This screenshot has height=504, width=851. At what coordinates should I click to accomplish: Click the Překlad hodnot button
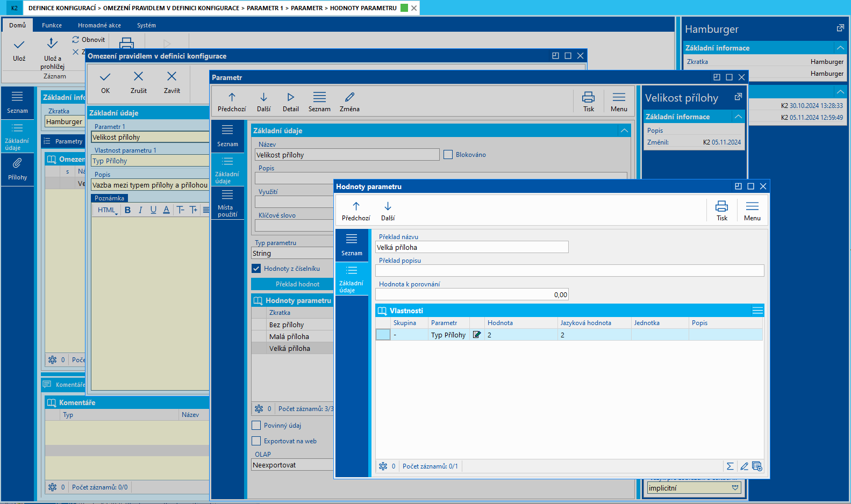(292, 284)
